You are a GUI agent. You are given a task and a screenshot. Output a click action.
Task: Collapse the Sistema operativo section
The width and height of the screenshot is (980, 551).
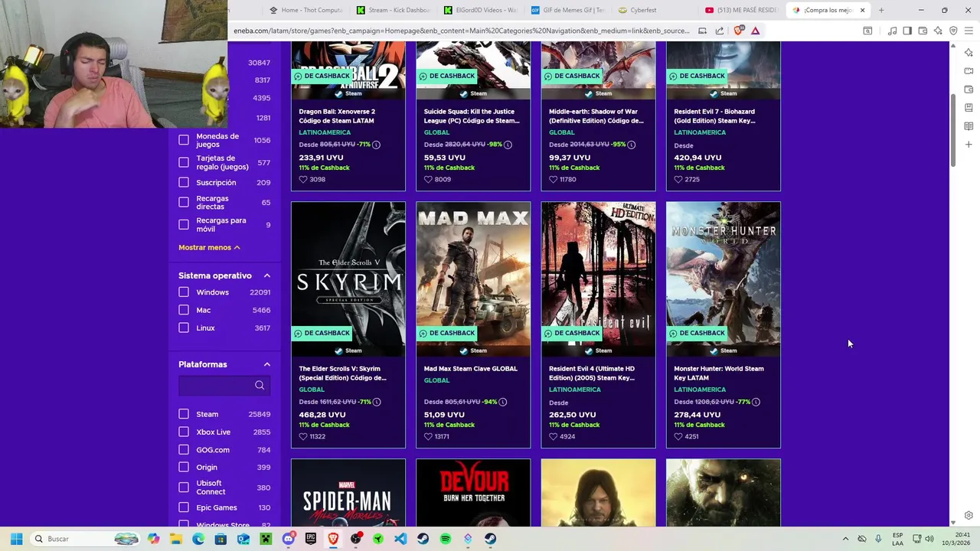[267, 275]
